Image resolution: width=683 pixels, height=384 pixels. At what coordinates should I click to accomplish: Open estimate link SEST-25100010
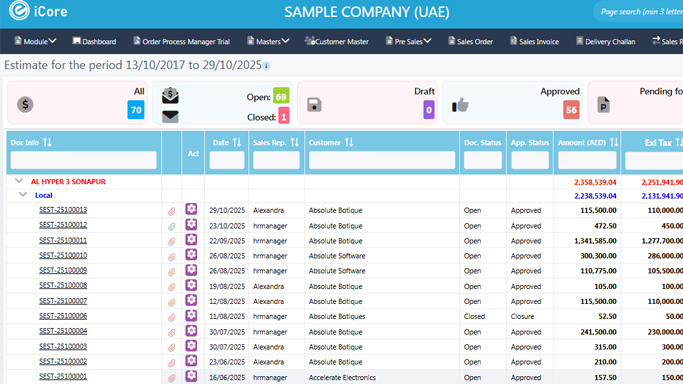(63, 256)
